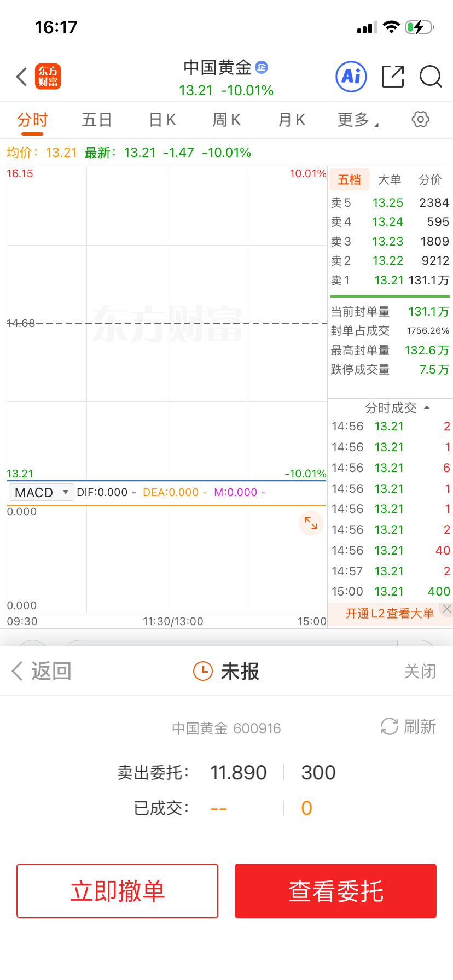Switch to the 五日 tab
Viewport: 453px width, 980px height.
coord(97,120)
